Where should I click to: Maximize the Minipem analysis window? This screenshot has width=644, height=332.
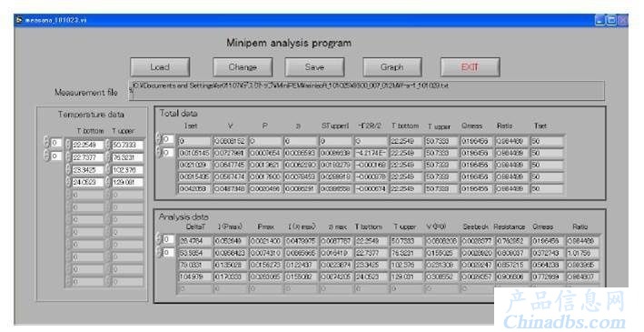(611, 20)
